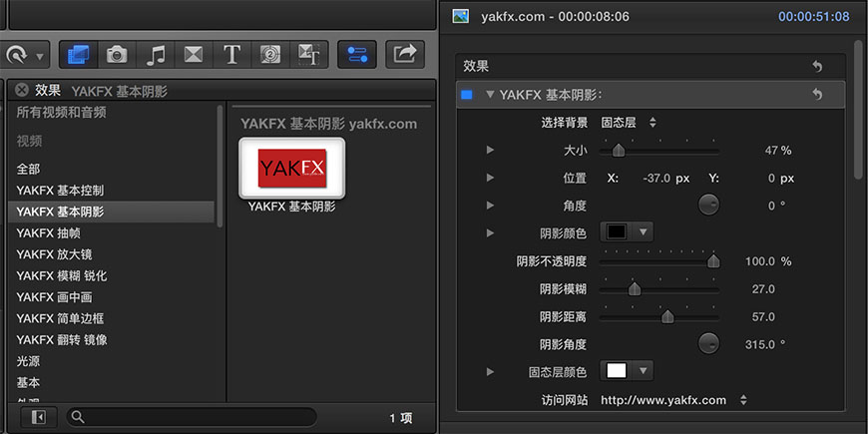The width and height of the screenshot is (868, 434).
Task: Select the YAKFX 基本阴影 effect thumbnail
Action: [291, 168]
